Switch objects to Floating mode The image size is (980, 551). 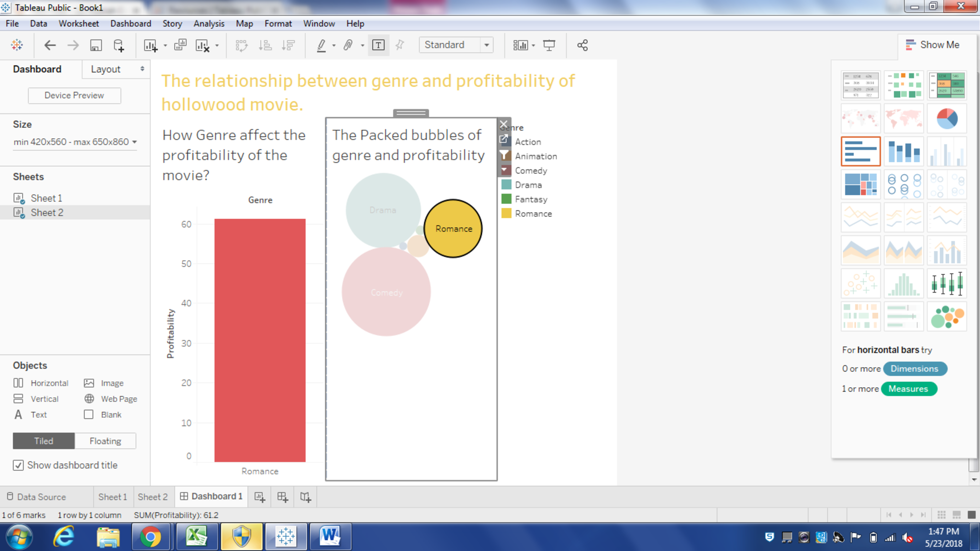105,441
